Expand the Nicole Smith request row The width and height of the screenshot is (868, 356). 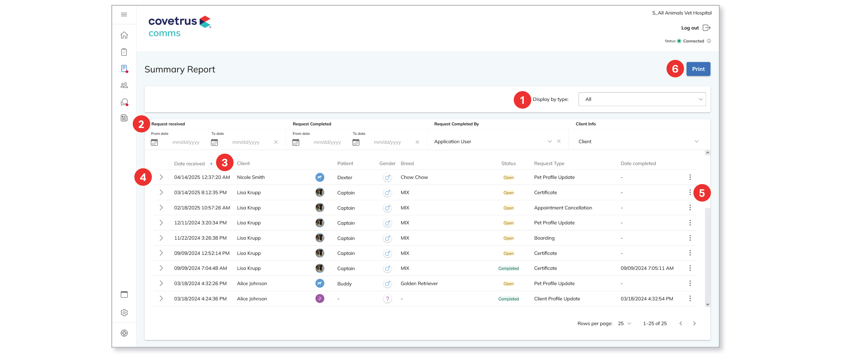pyautogui.click(x=161, y=177)
